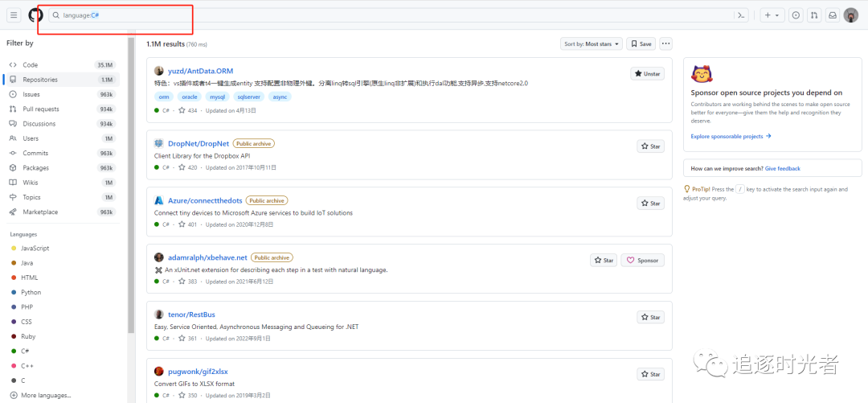The height and width of the screenshot is (403, 868).
Task: Open the user profile avatar menu
Action: [x=851, y=15]
